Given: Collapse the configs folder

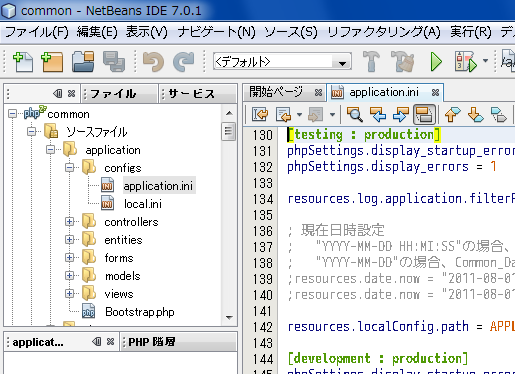Looking at the screenshot, I should [70, 168].
